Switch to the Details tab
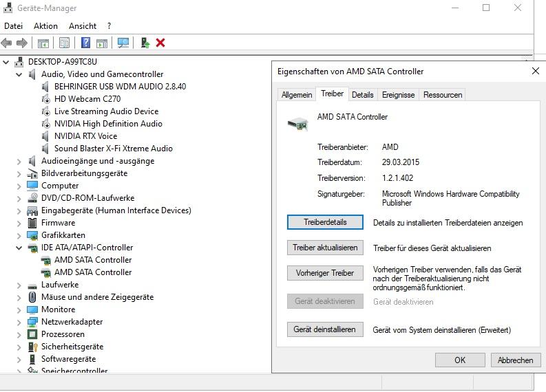The height and width of the screenshot is (392, 546). point(362,95)
